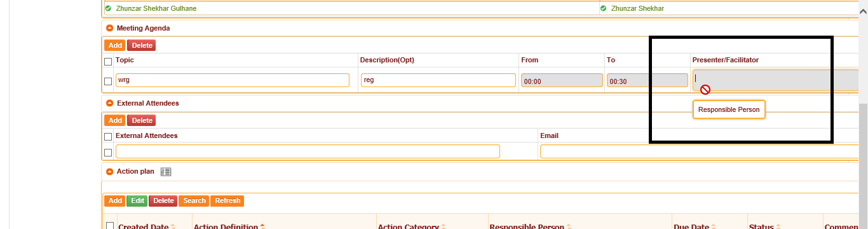The height and width of the screenshot is (229, 868).
Task: Click the name Zhunzar Shekhar Gulhane
Action: [156, 9]
